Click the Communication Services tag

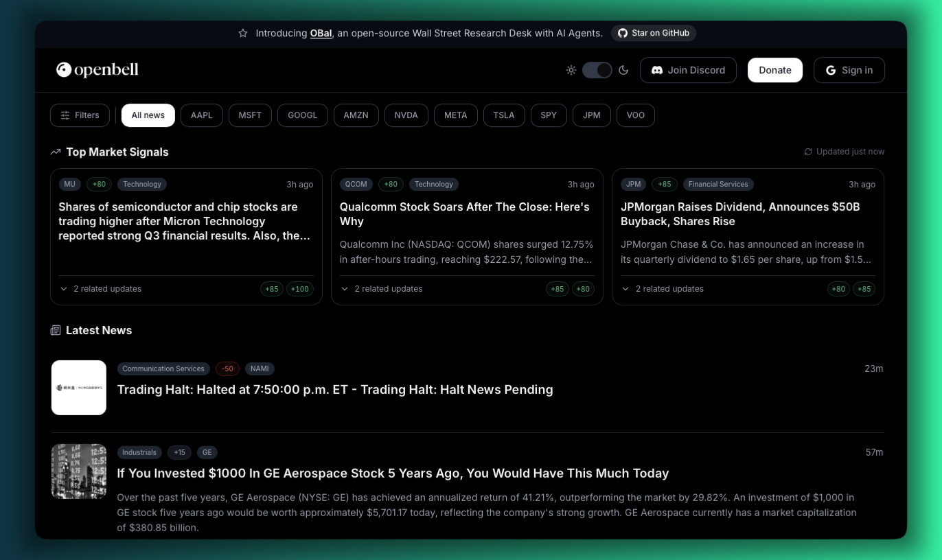(x=163, y=369)
